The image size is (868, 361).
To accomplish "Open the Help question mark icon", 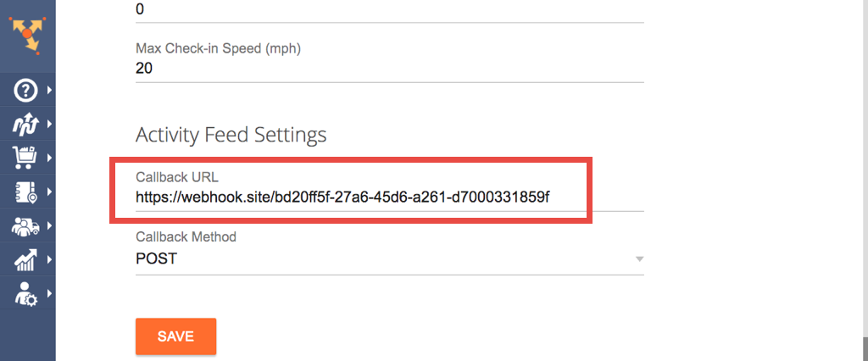I will (25, 90).
